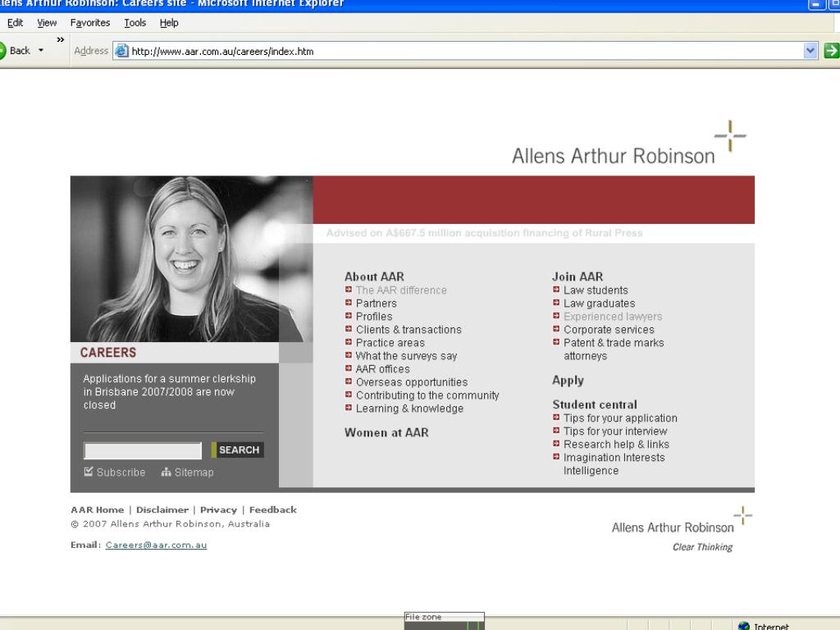Open Patent & trade marks attorneys link

(x=614, y=349)
